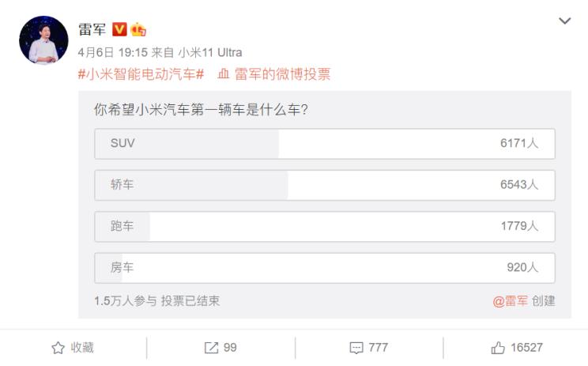Click the 雷军 username

point(92,29)
